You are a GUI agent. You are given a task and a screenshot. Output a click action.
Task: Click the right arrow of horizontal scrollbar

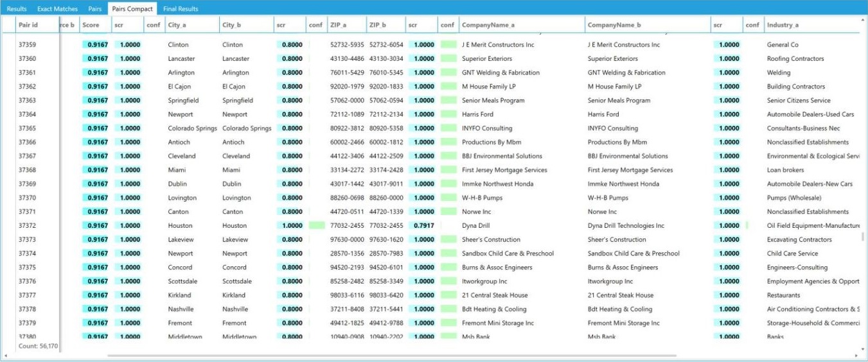[856, 356]
